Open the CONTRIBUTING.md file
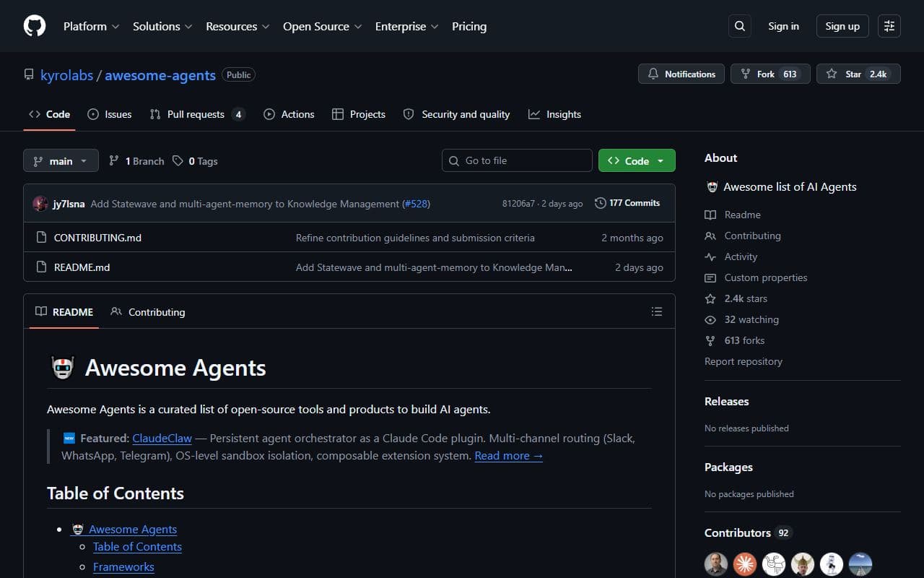This screenshot has height=578, width=924. (x=97, y=238)
